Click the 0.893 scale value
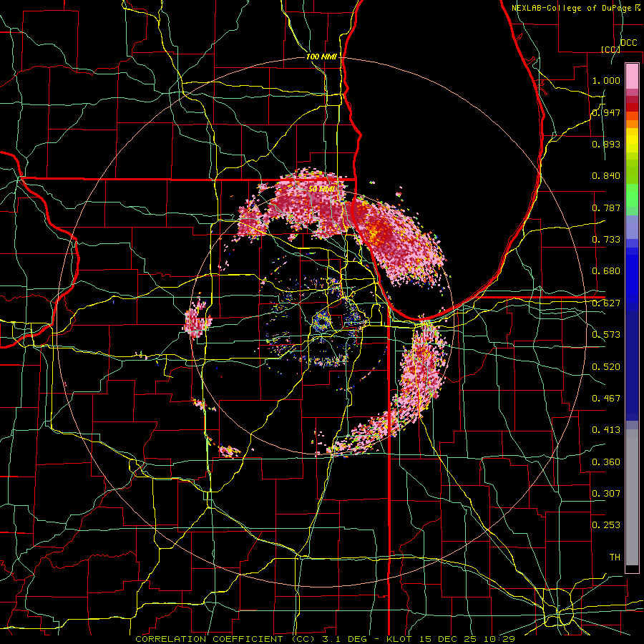This screenshot has height=644, width=644. pyautogui.click(x=606, y=144)
